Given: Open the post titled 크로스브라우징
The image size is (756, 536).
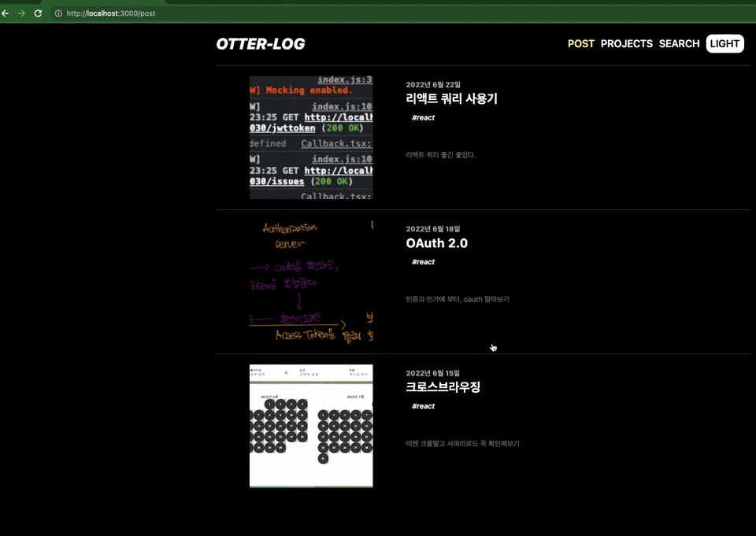Looking at the screenshot, I should pos(443,387).
